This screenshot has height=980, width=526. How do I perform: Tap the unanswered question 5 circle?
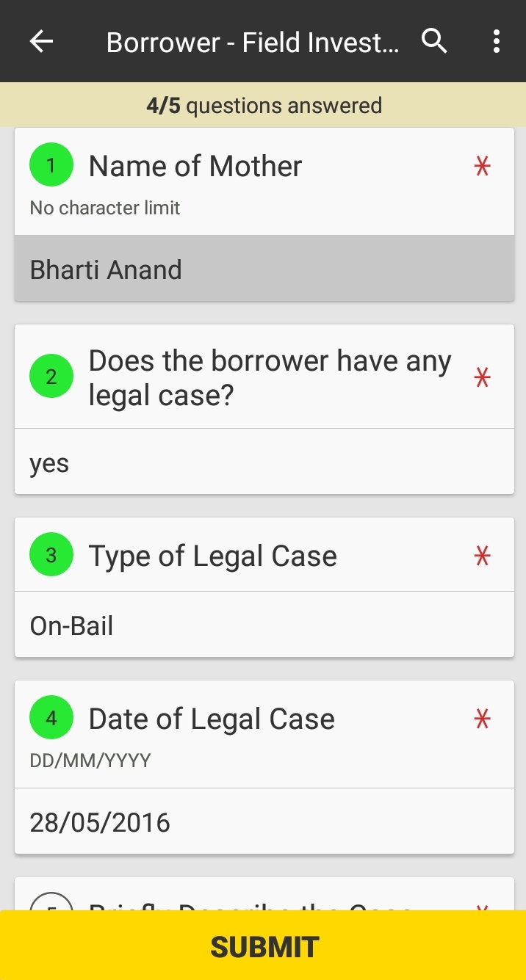click(51, 904)
